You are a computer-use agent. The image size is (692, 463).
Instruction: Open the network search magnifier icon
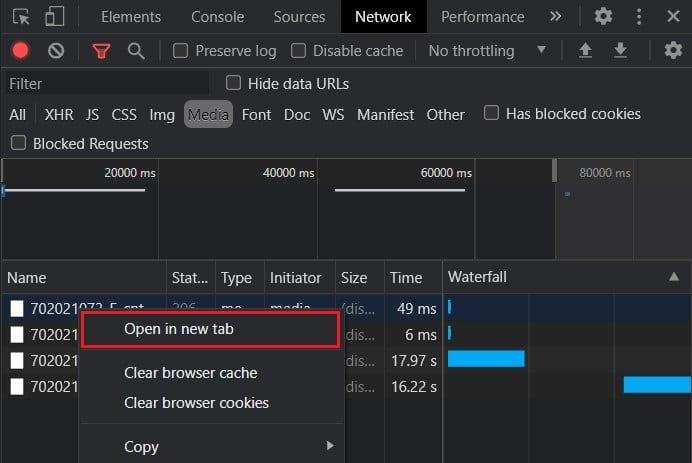click(136, 51)
